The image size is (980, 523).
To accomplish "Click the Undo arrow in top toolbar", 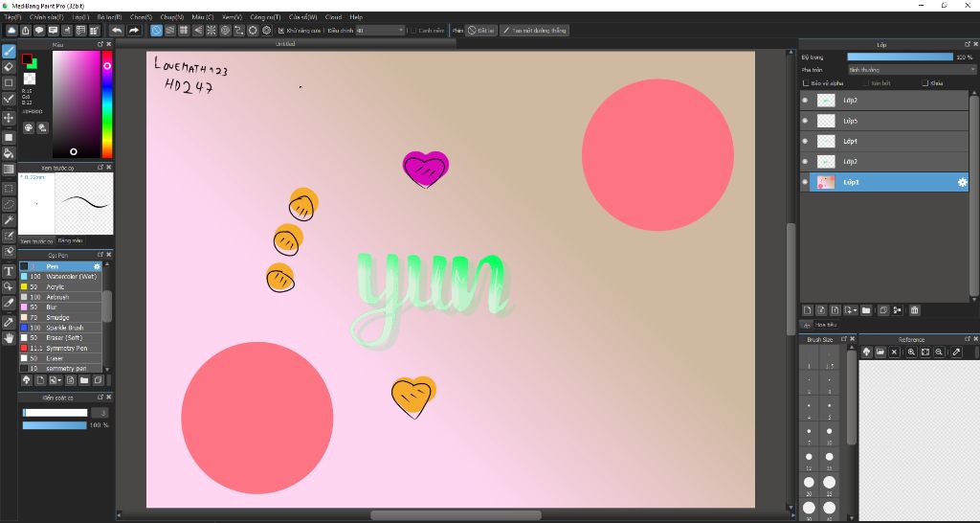I will [x=117, y=30].
